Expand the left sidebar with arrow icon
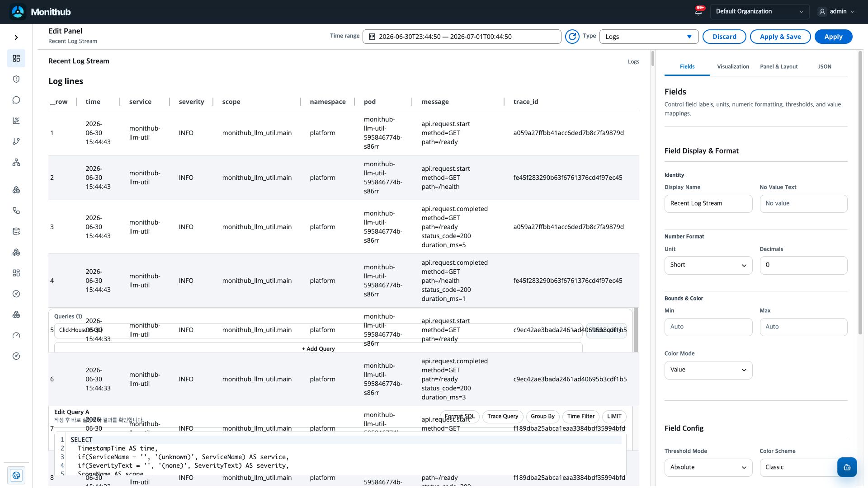Viewport: 868px width, 488px height. pyautogui.click(x=16, y=38)
